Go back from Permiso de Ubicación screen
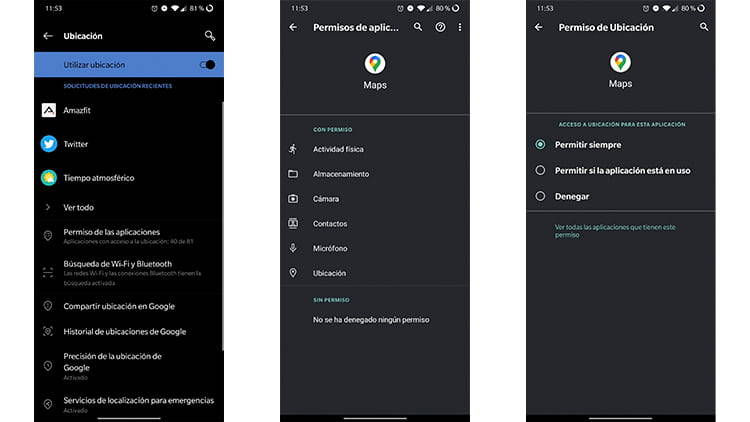Screen dimensions: 750x422 tap(538, 28)
